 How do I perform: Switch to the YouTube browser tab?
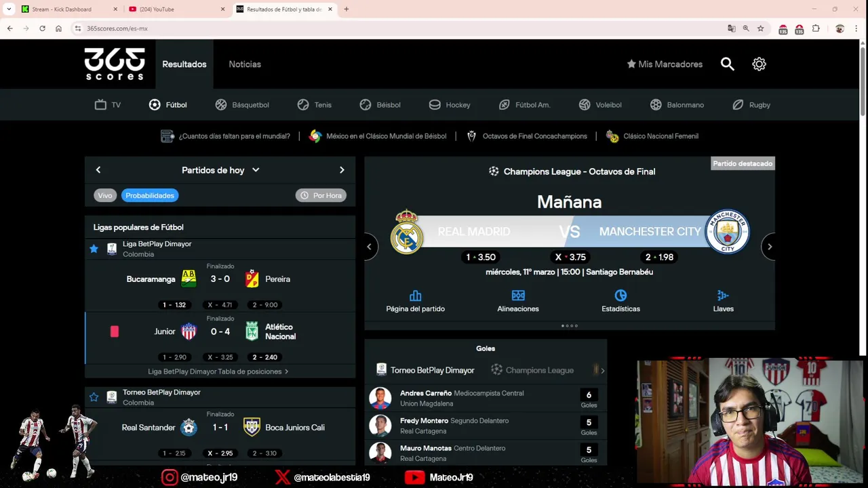pyautogui.click(x=176, y=9)
